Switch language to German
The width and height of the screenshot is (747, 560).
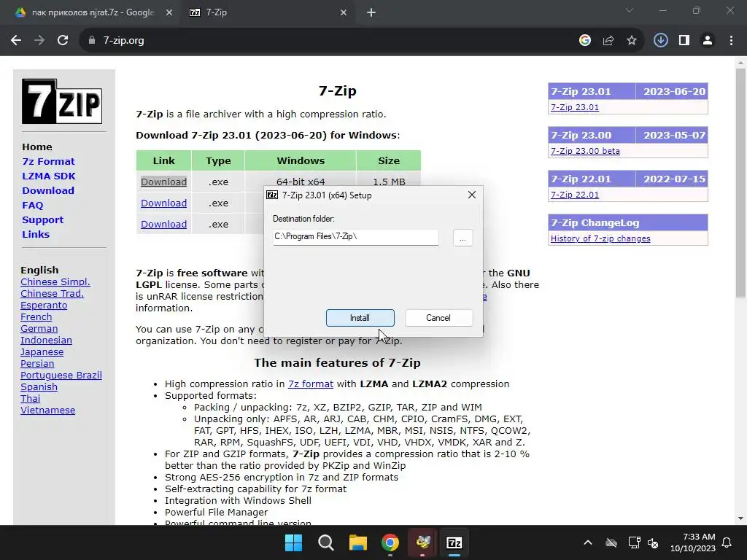39,329
